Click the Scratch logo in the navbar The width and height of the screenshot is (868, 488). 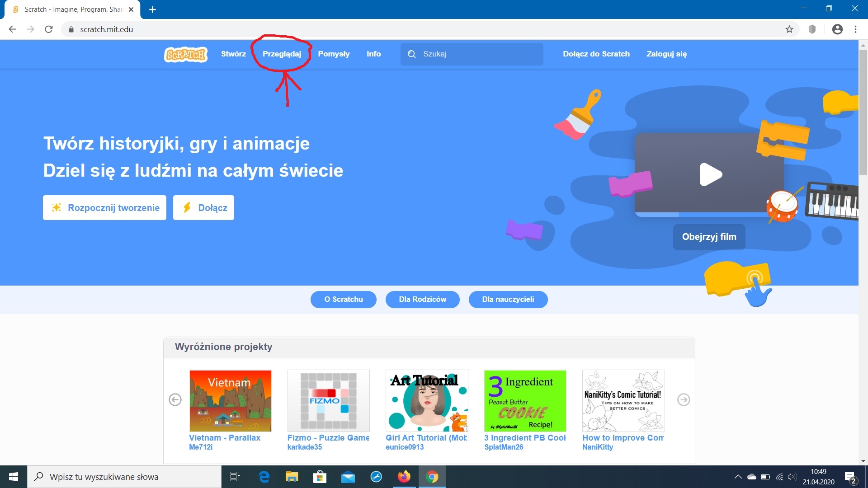(186, 54)
